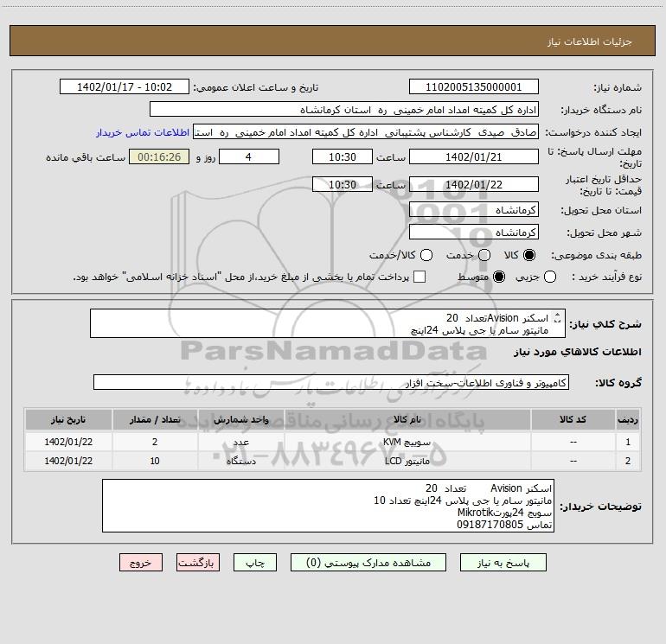
Task: Click the announcement date-time field
Action: (125, 87)
